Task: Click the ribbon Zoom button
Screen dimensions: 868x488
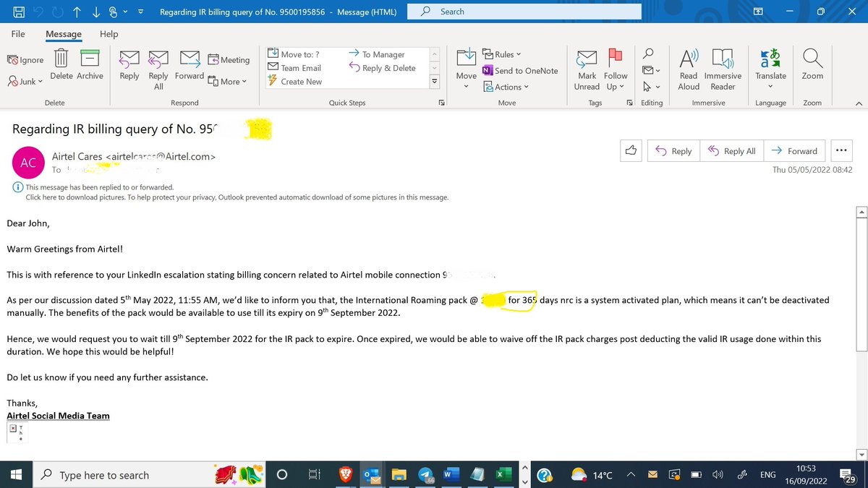Action: (812, 64)
